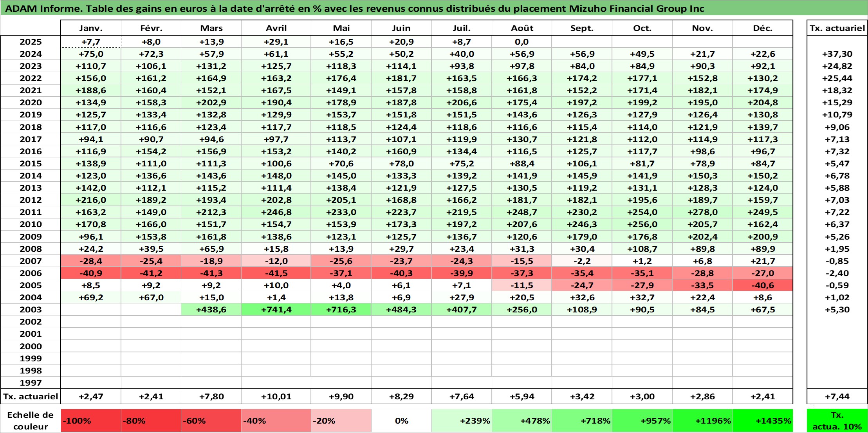Click the -60% color scale swatch
The height and width of the screenshot is (433, 868).
tap(211, 421)
